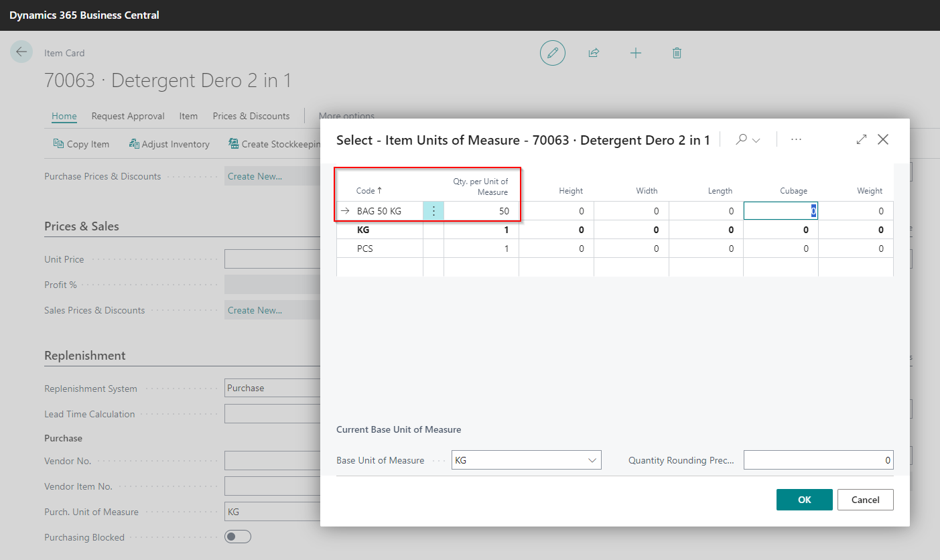Click the share icon on Item Card

coord(594,53)
